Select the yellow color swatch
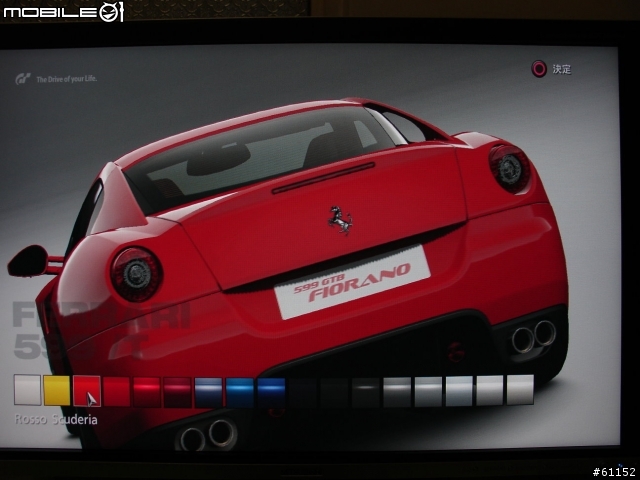 pyautogui.click(x=57, y=391)
